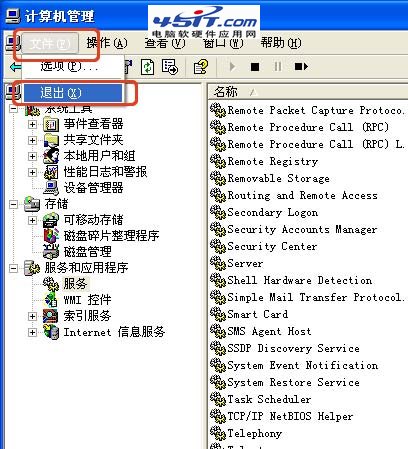Screen dimensions: 408x449
Task: Click the Export List toolbar icon
Action: 170,67
